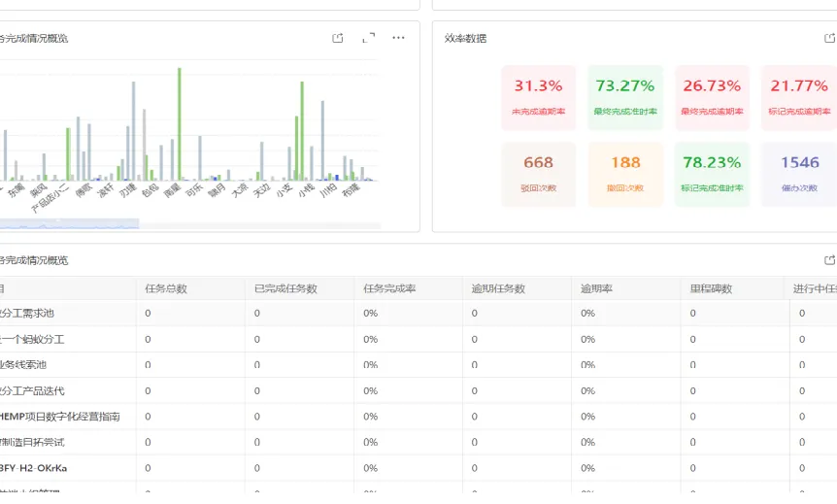Click the 里程碑数 column header
This screenshot has width=837, height=504.
[711, 288]
